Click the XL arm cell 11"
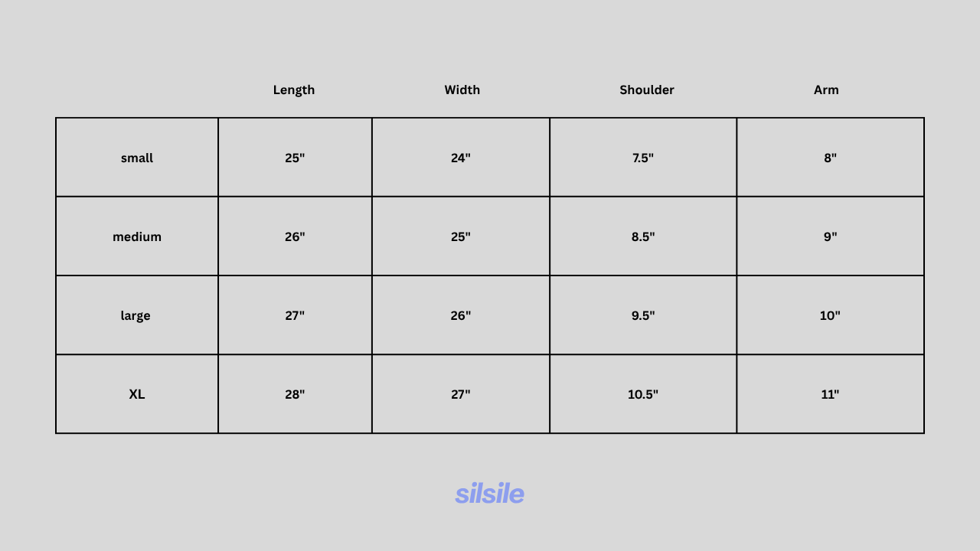The width and height of the screenshot is (980, 551). point(830,394)
